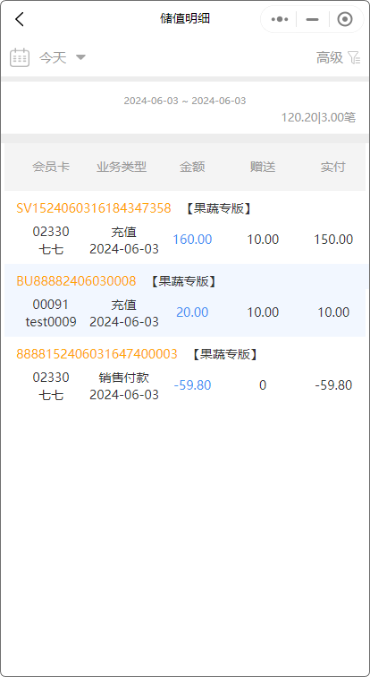
Task: Click the 金额 column header
Action: click(192, 167)
